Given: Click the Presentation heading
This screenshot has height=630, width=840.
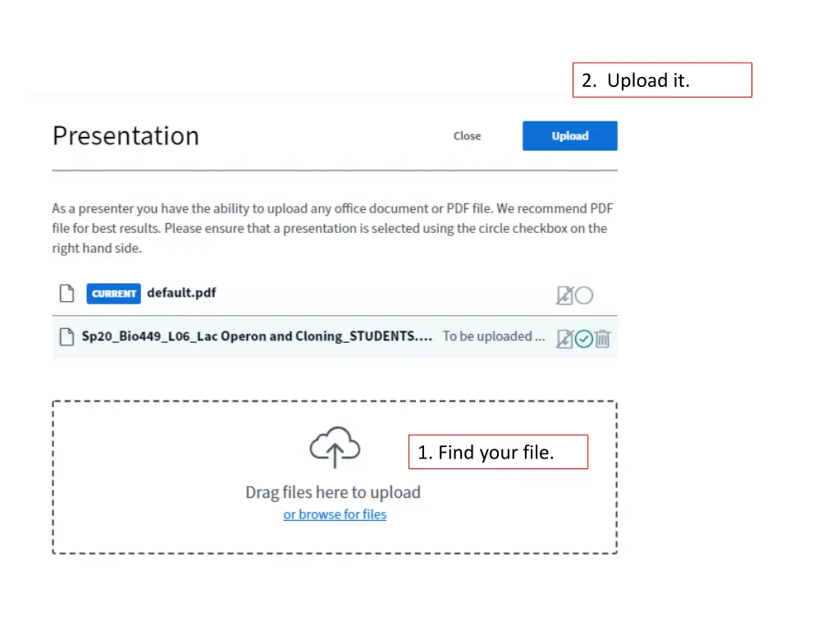Looking at the screenshot, I should [x=126, y=136].
